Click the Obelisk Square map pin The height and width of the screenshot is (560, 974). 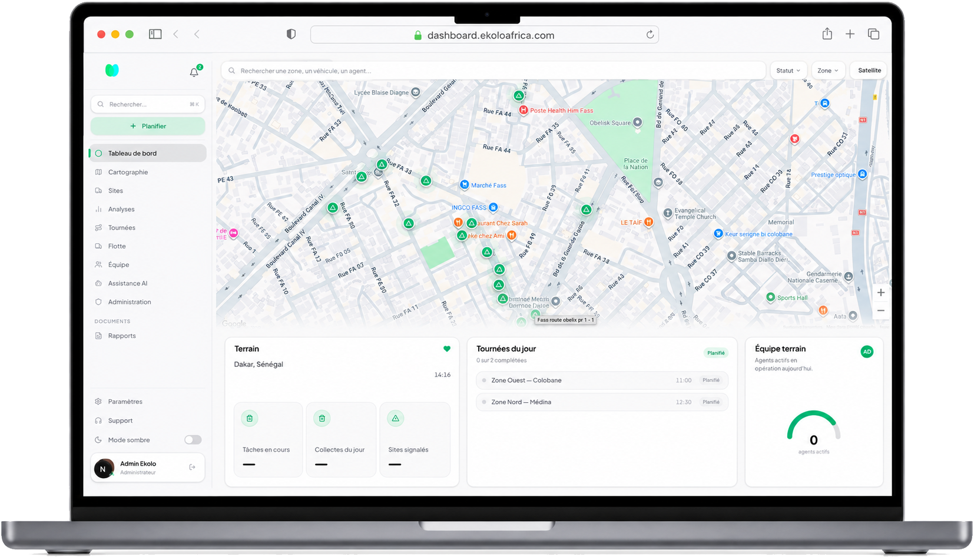pyautogui.click(x=637, y=123)
